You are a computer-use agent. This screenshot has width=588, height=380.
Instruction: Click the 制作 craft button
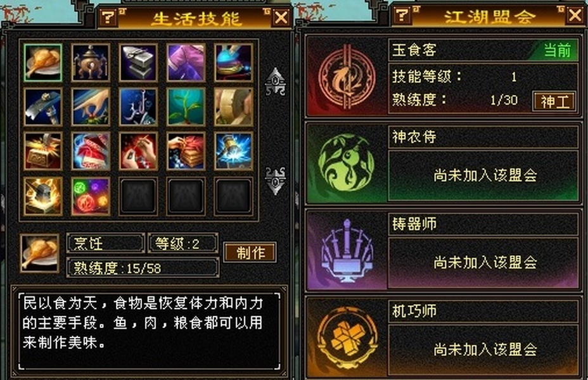(x=250, y=253)
